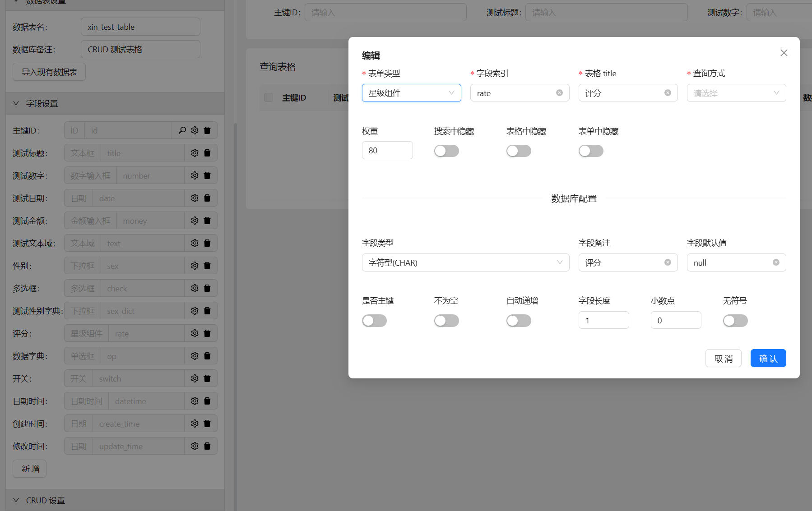Open settings gear for 测试日期 field

pyautogui.click(x=195, y=198)
